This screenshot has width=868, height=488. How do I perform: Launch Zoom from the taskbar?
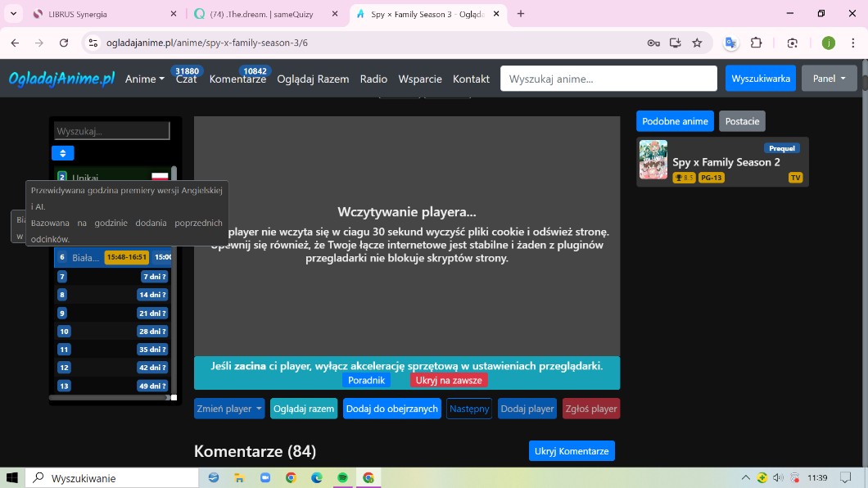point(264,477)
